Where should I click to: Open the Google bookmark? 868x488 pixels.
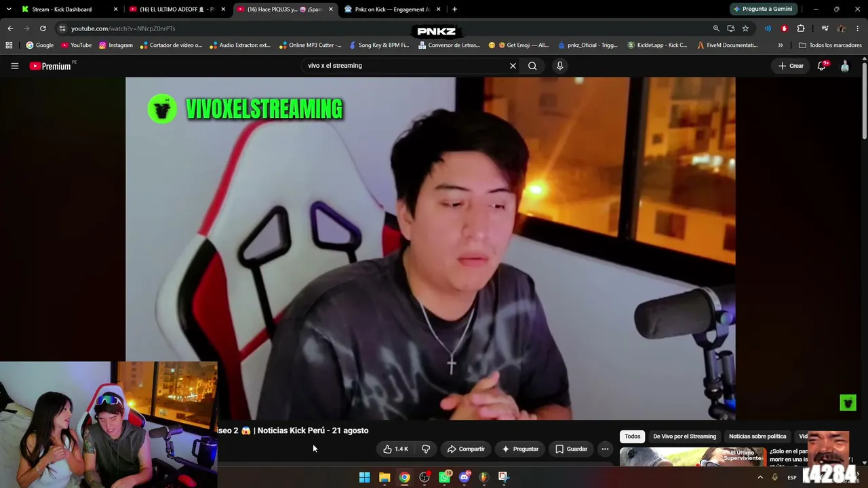pos(39,45)
